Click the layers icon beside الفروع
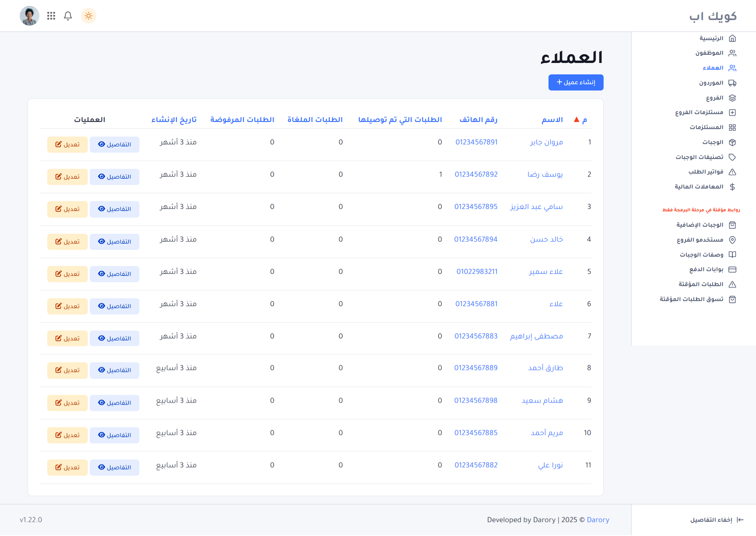Viewport: 756px width, 536px height. 732,98
